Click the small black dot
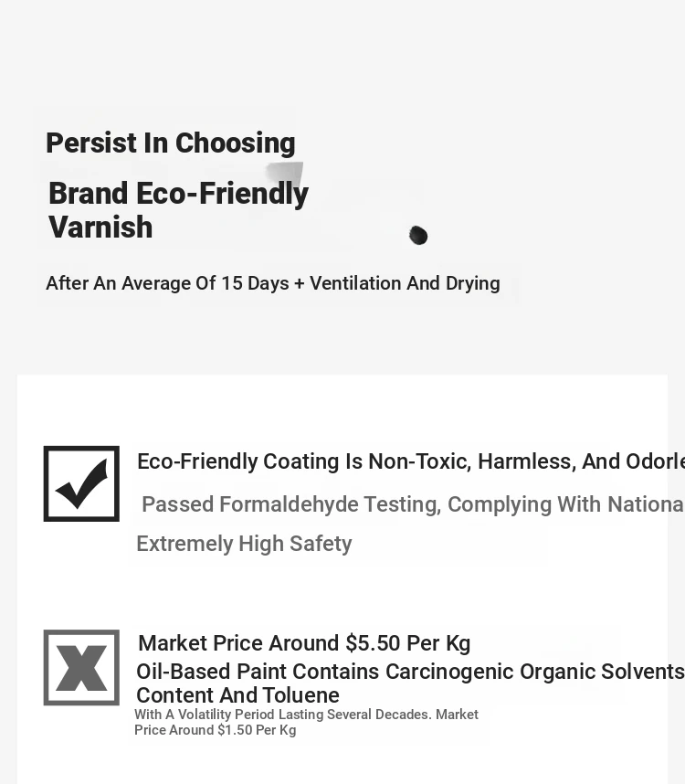 pyautogui.click(x=418, y=236)
